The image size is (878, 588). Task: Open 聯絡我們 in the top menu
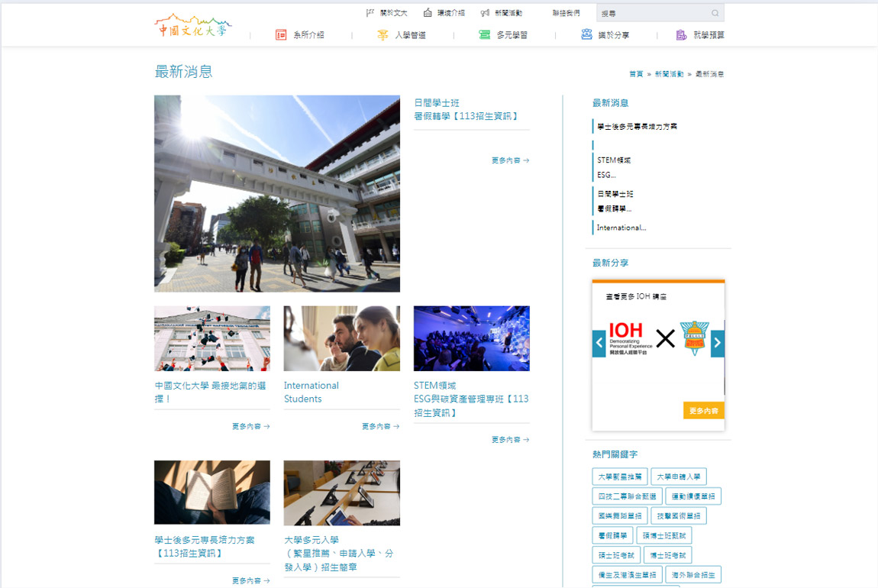click(566, 13)
